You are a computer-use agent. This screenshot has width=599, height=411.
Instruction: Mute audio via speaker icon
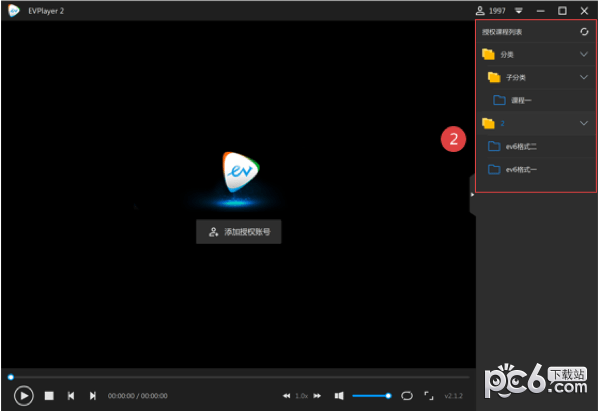pyautogui.click(x=339, y=396)
